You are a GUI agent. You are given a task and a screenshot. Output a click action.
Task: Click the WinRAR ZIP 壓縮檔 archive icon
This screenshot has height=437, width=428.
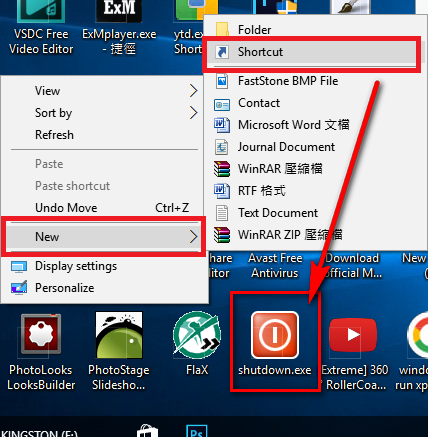[x=222, y=235]
